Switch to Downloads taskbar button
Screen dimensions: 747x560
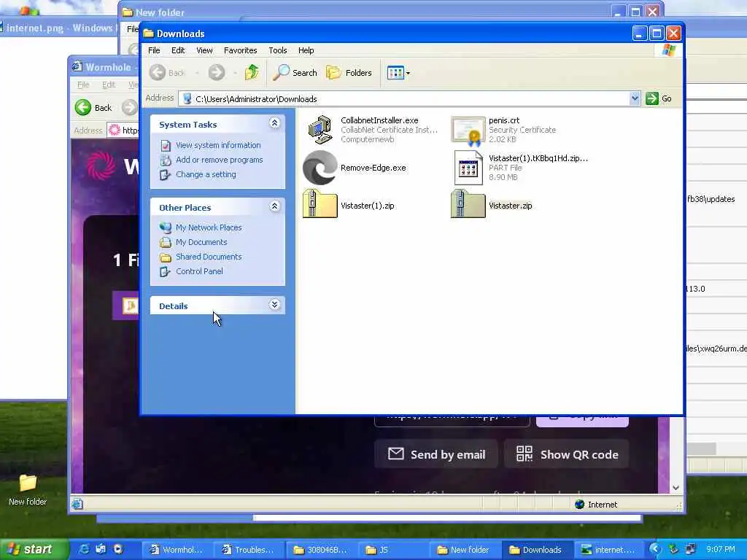[x=536, y=550]
